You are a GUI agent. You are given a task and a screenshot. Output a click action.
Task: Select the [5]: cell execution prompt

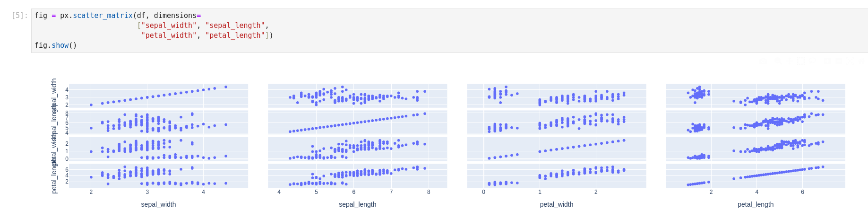19,16
